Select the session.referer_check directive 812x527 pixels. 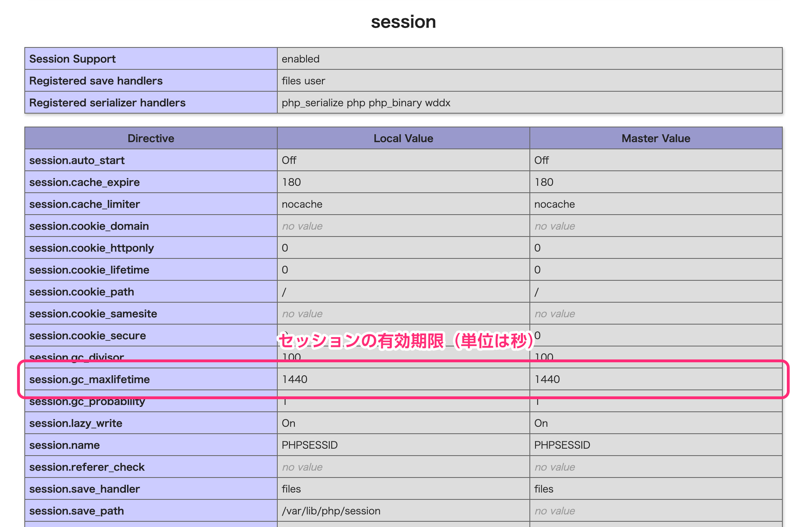(x=87, y=467)
